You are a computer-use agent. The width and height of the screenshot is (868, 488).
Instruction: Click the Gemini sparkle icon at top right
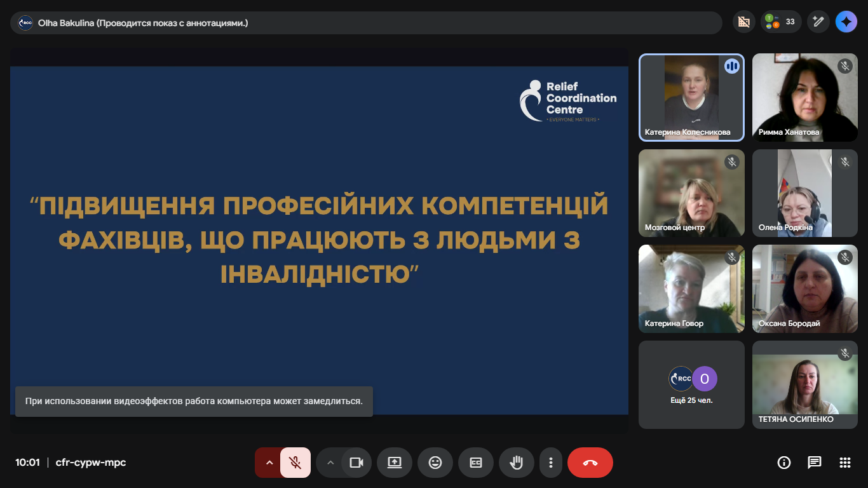[x=846, y=22]
